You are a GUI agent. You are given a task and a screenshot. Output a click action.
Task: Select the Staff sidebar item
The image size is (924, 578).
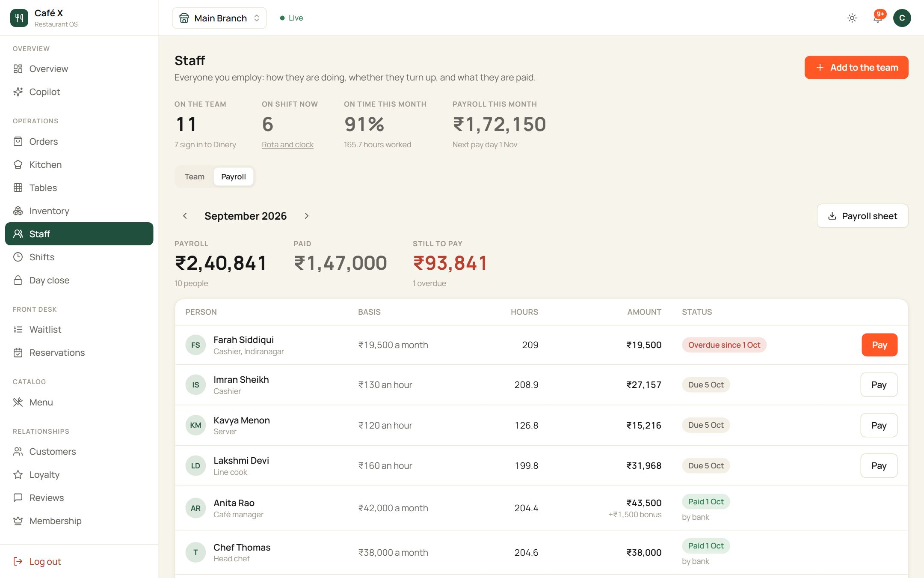point(79,234)
